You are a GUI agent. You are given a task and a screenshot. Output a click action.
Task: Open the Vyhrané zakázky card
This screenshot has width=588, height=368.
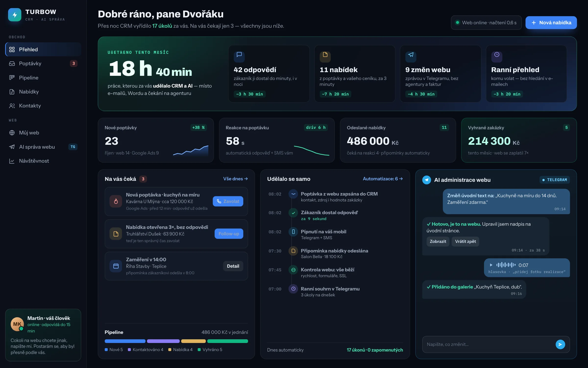519,140
